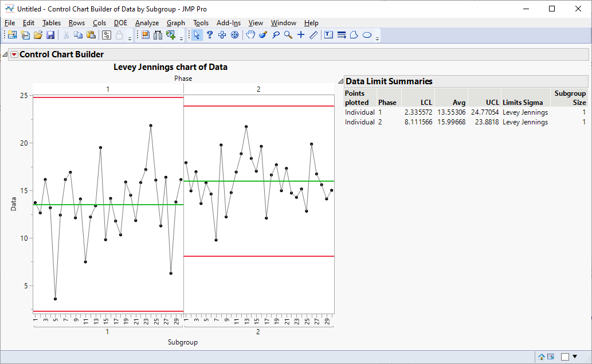592x364 pixels.
Task: Open the Analyze menu
Action: [x=147, y=23]
